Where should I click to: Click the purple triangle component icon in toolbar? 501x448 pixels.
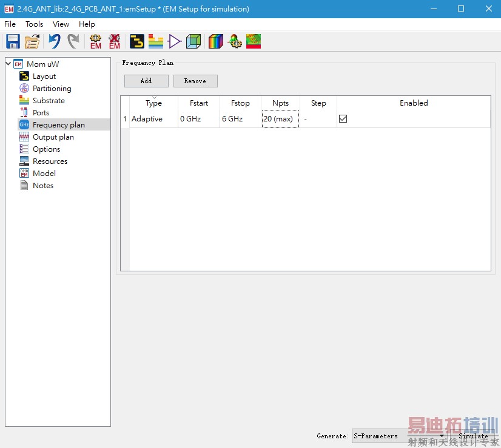pyautogui.click(x=175, y=41)
